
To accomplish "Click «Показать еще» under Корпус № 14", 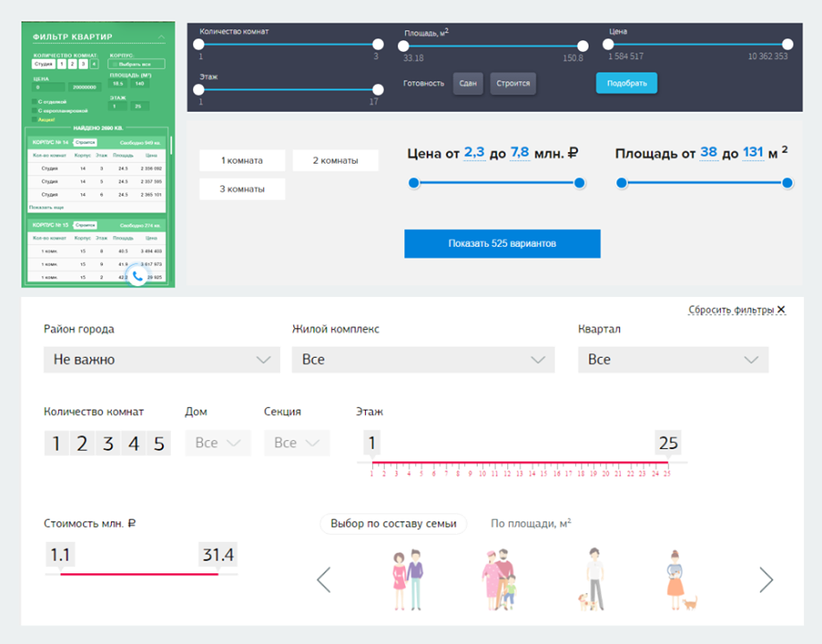I will [x=47, y=208].
